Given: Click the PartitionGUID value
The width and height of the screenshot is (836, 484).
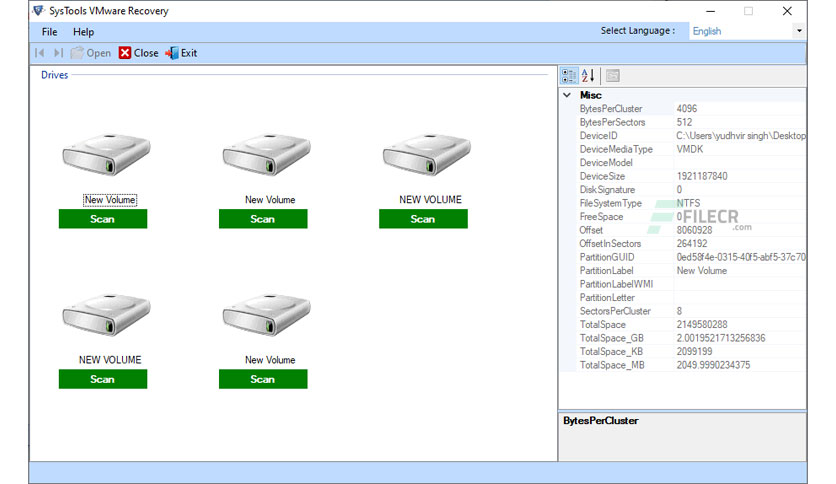Looking at the screenshot, I should pos(741,257).
